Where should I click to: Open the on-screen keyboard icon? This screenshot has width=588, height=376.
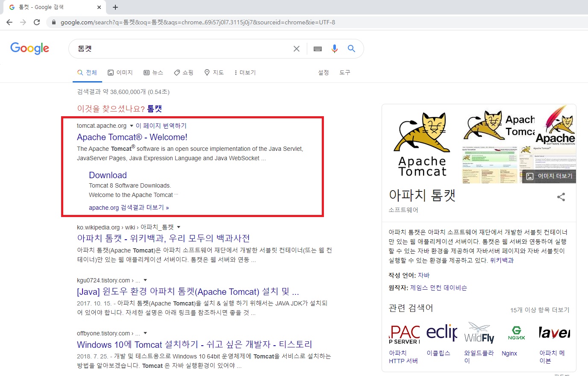click(x=318, y=49)
